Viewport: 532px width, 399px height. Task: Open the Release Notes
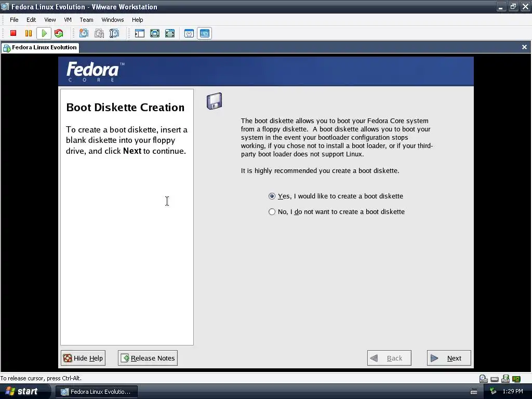point(148,358)
